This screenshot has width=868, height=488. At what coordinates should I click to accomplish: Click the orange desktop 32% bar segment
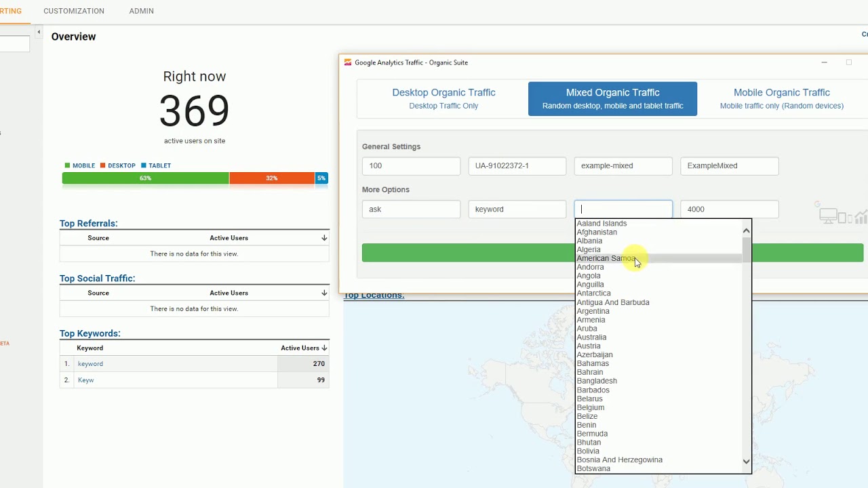(x=272, y=178)
